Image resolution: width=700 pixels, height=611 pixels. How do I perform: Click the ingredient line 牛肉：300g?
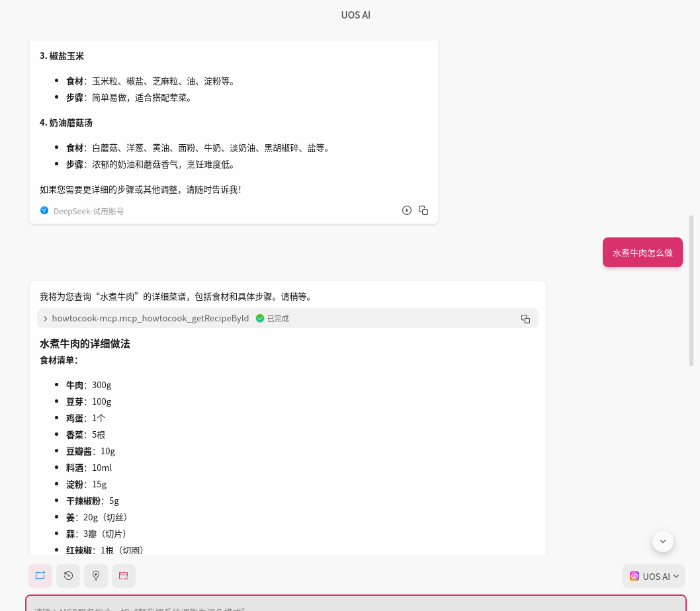tap(89, 385)
